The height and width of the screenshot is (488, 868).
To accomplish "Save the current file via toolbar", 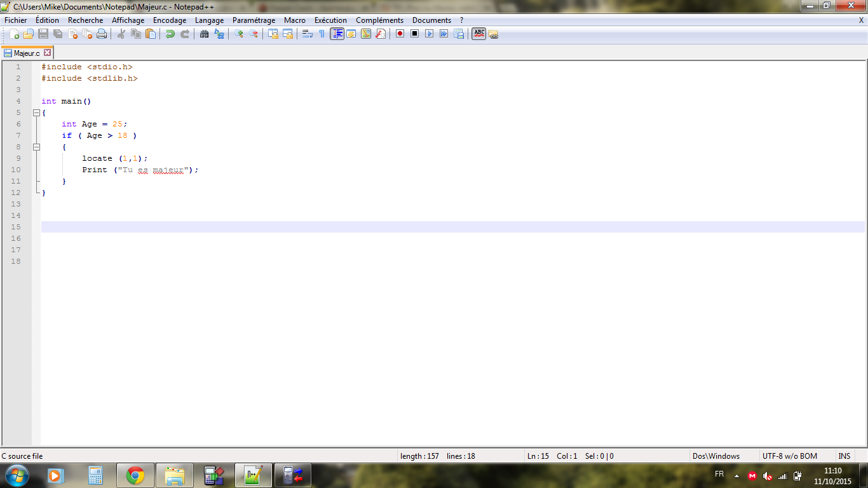I will (43, 34).
